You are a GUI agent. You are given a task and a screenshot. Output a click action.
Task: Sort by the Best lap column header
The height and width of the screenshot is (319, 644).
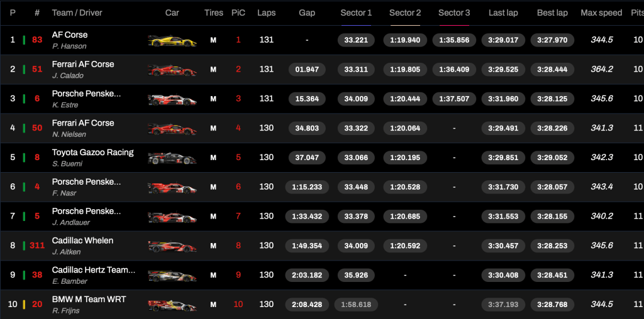552,13
